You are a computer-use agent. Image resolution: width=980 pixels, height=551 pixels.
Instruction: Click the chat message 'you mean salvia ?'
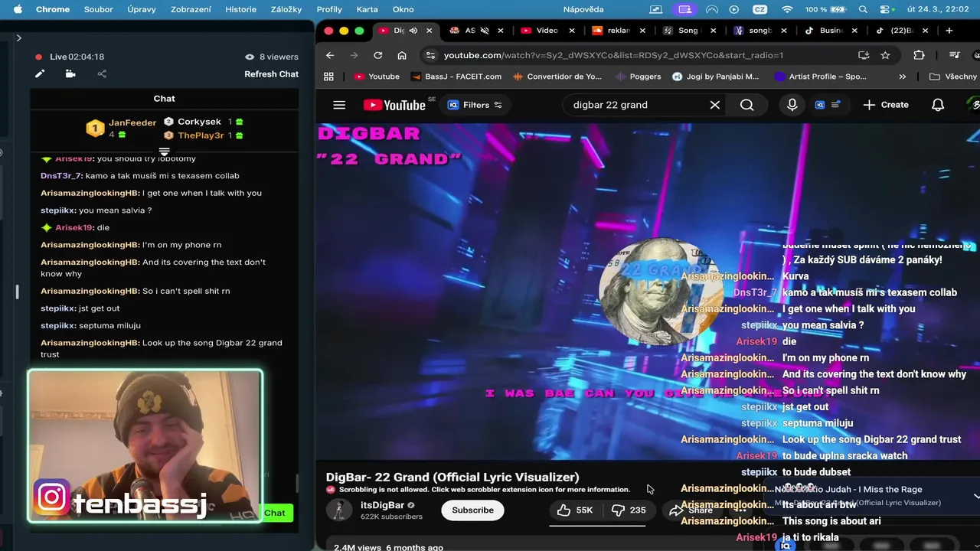[x=115, y=210]
